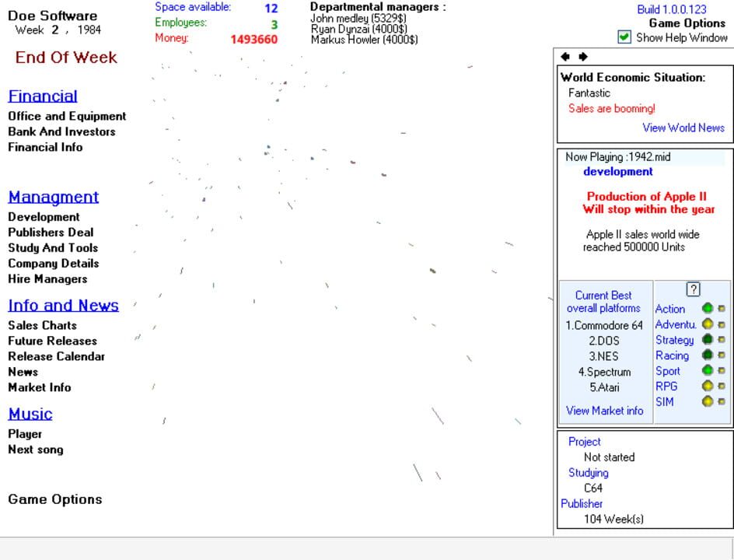Image resolution: width=734 pixels, height=560 pixels.
Task: Open Office and Equipment menu
Action: tap(67, 116)
